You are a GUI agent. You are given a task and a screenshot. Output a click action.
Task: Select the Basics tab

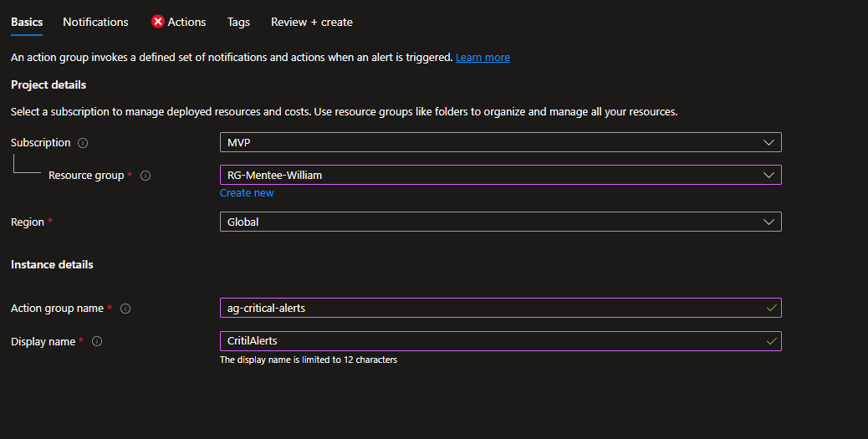coord(27,22)
